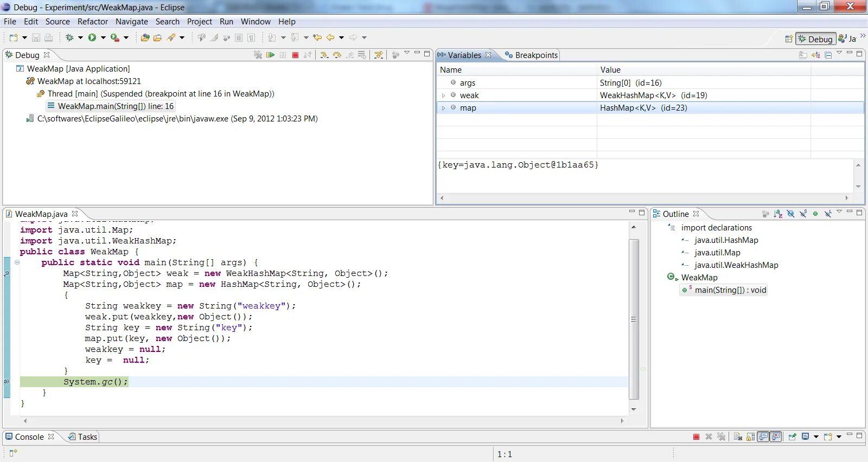Click Resume in the Debug view toolbar

click(270, 55)
